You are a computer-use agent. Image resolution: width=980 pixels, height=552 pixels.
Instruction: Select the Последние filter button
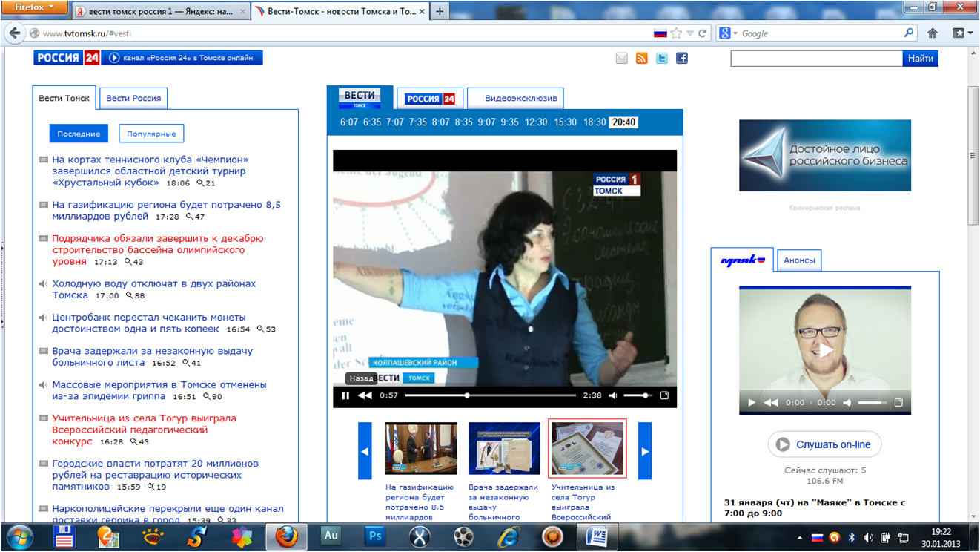[79, 134]
